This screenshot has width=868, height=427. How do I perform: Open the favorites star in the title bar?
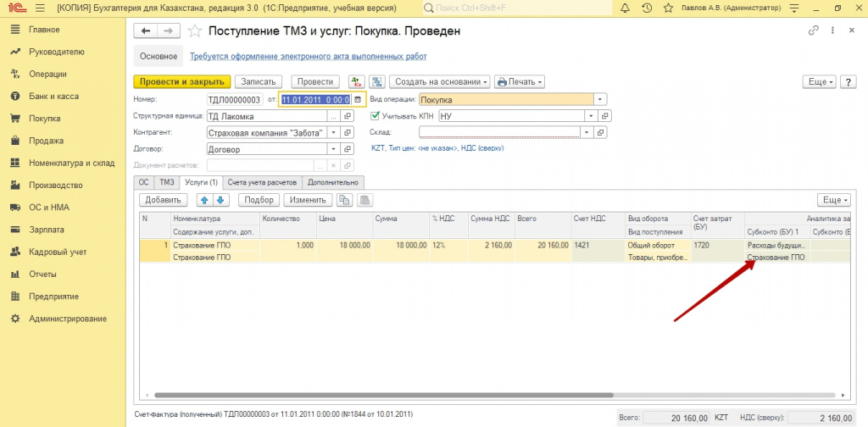668,8
